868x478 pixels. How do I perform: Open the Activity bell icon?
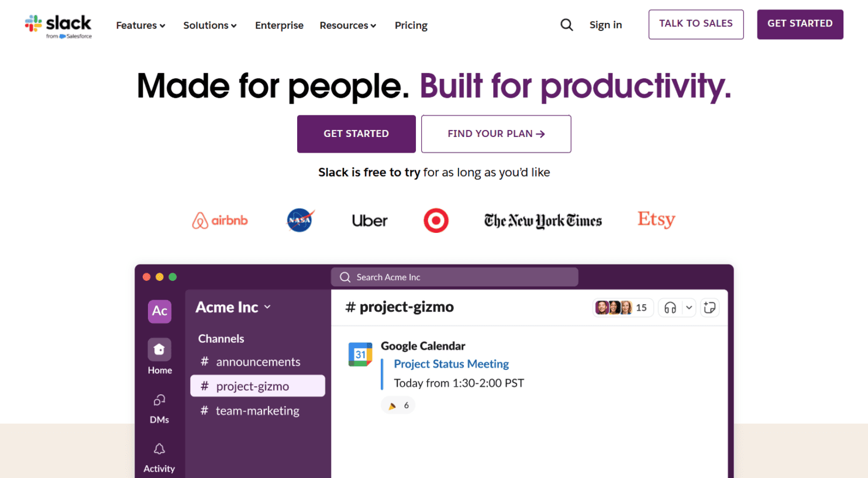click(x=160, y=449)
